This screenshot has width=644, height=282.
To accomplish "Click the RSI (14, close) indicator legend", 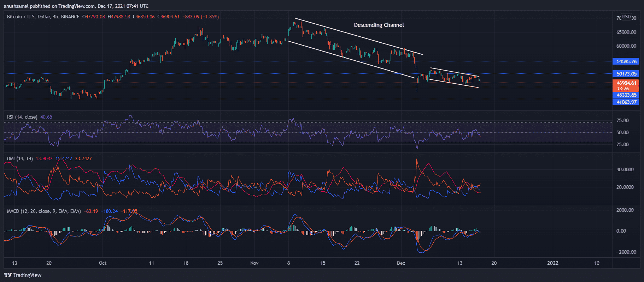I will 22,117.
